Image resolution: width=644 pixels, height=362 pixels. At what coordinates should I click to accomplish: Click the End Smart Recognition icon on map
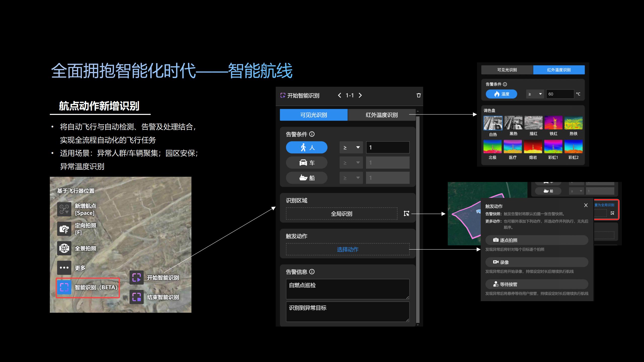(x=137, y=297)
